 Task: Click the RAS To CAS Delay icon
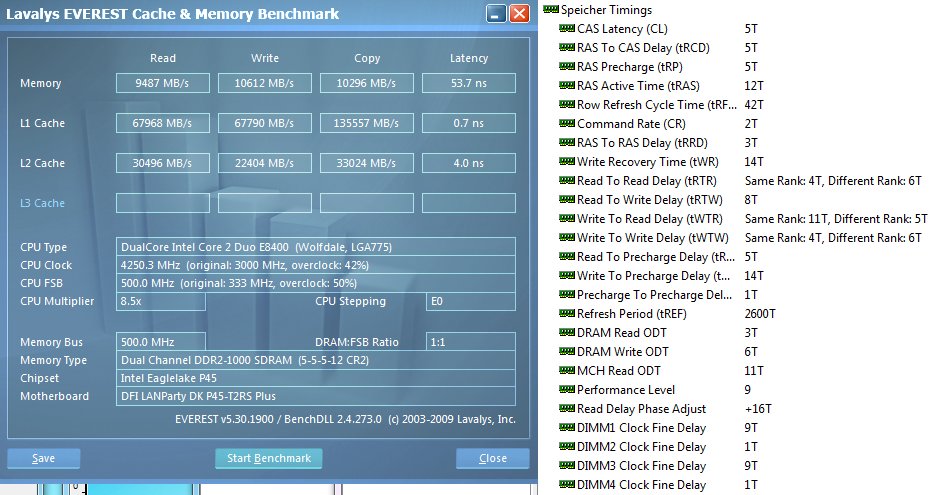pyautogui.click(x=566, y=48)
